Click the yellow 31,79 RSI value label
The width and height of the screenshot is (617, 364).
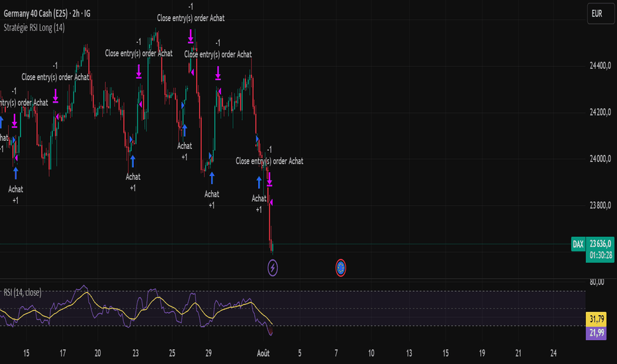[596, 319]
